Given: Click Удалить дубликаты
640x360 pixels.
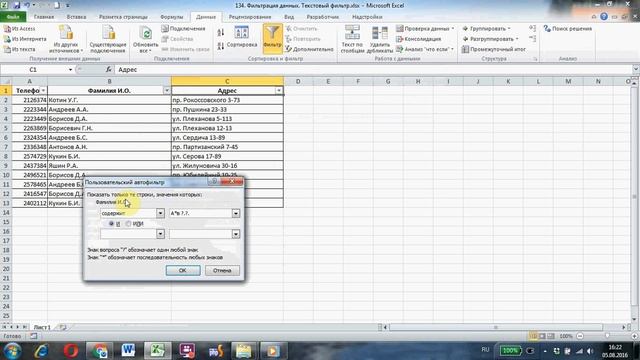Looking at the screenshot, I should pos(380,39).
